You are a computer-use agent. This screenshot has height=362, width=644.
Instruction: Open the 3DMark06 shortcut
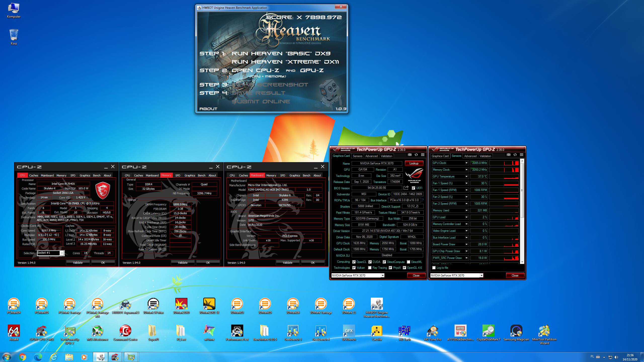click(x=293, y=306)
